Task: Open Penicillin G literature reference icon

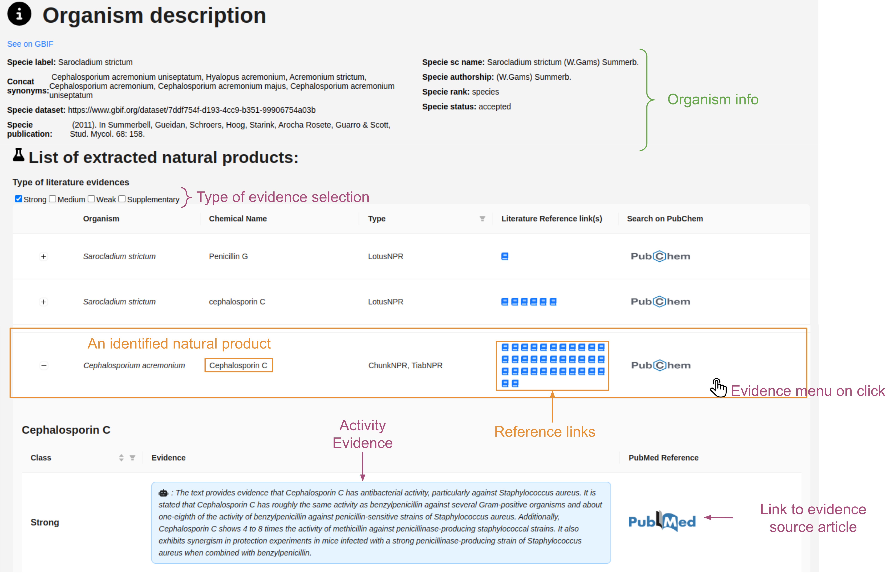Action: pos(505,257)
